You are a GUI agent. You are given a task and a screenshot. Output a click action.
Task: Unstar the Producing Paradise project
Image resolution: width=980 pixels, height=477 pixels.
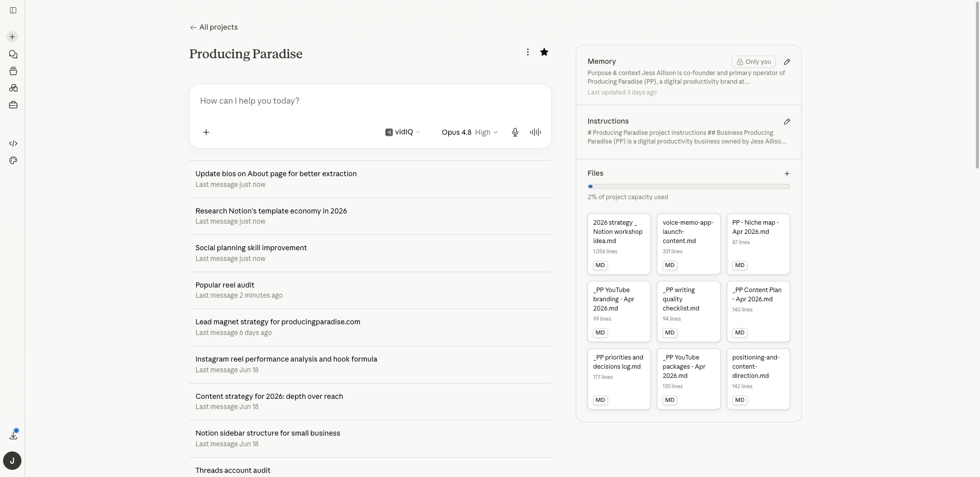(544, 52)
